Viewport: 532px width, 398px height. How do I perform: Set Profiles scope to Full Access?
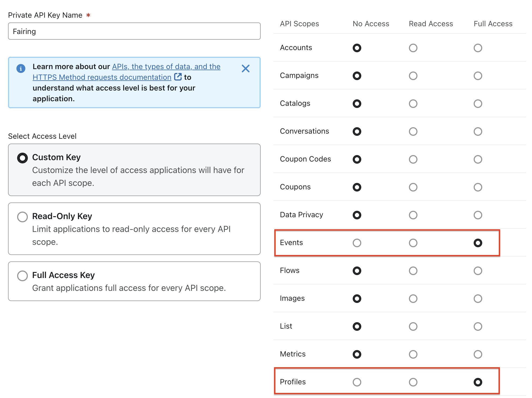click(478, 382)
